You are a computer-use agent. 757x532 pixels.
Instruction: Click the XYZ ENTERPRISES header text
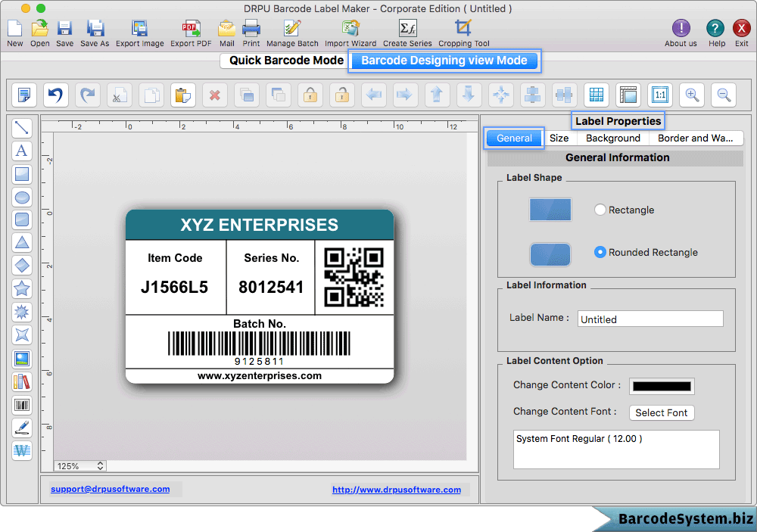pos(259,225)
